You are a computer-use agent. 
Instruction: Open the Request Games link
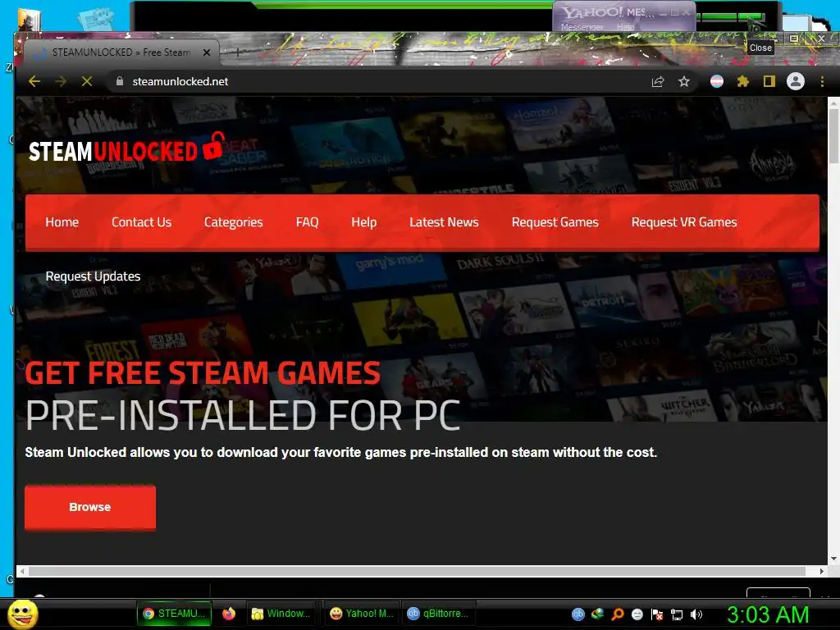555,222
